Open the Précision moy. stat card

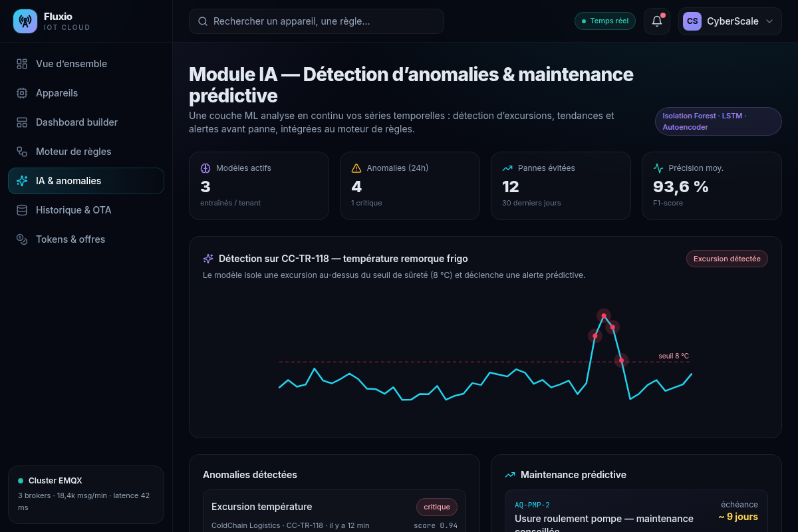click(712, 186)
